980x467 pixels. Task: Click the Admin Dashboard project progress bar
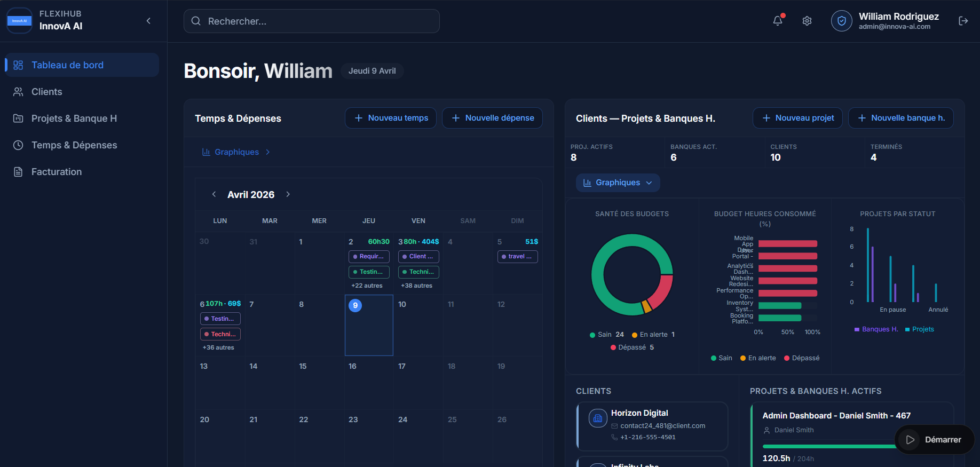(x=828, y=446)
